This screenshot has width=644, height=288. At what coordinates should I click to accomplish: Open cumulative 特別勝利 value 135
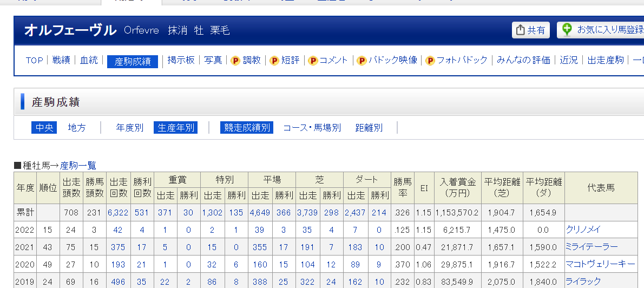point(236,213)
